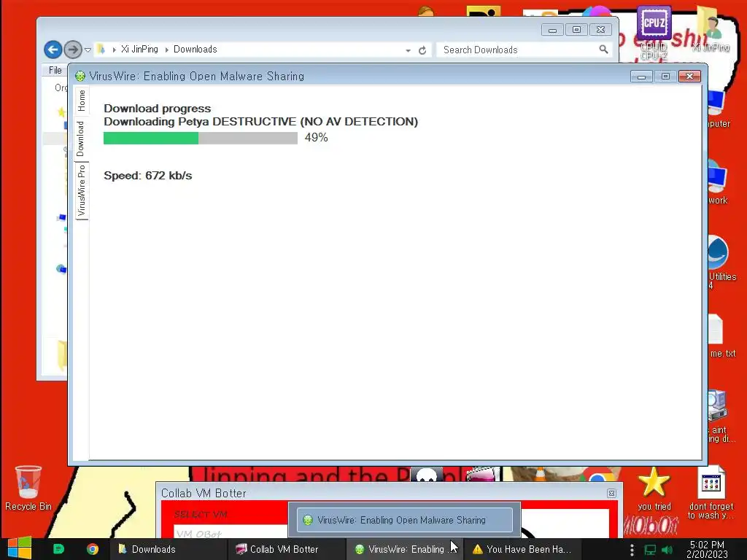Open the 'you tried' star desktop icon
Image resolution: width=747 pixels, height=560 pixels.
click(x=654, y=489)
